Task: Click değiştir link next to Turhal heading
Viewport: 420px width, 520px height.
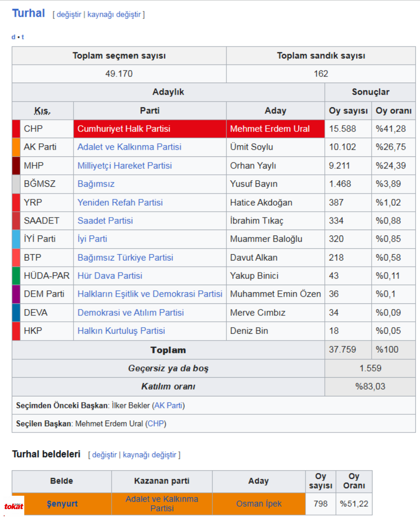Action: point(69,14)
